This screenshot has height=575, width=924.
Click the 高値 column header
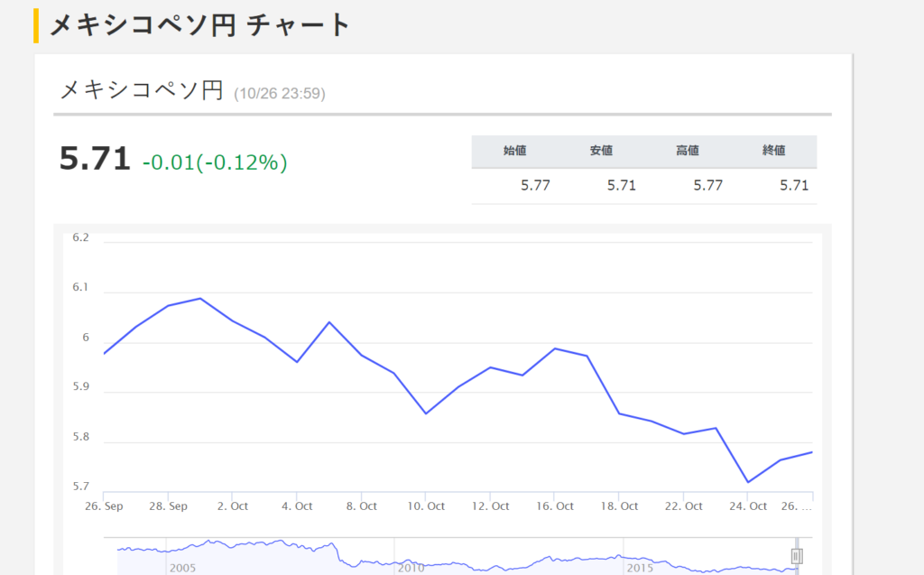[x=687, y=151]
